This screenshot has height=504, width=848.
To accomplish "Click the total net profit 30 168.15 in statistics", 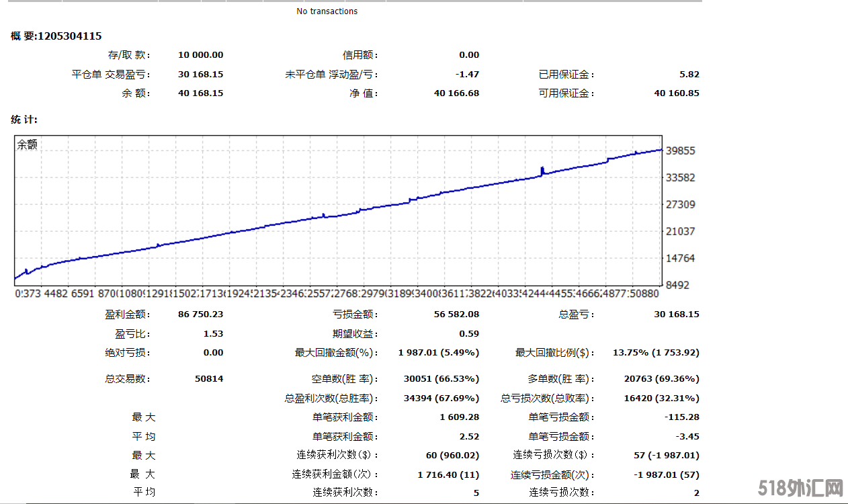I will point(677,314).
